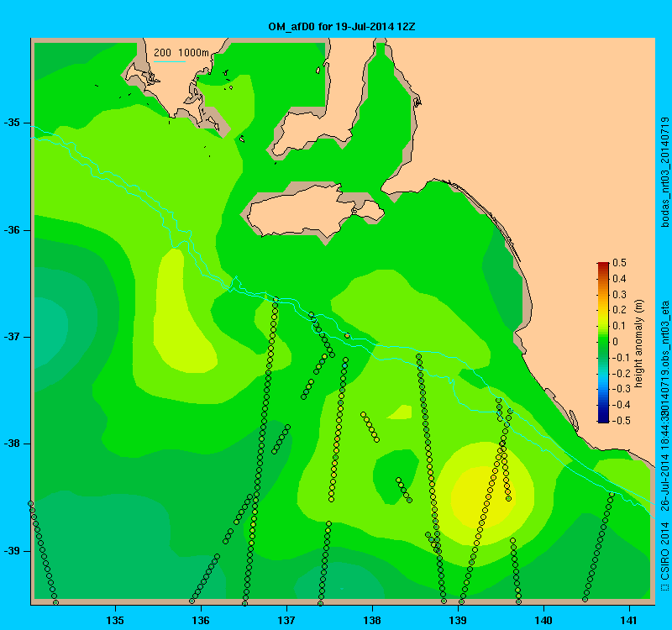Click the longitude label 135
Image resolution: width=672 pixels, height=630 pixels.
[115, 621]
